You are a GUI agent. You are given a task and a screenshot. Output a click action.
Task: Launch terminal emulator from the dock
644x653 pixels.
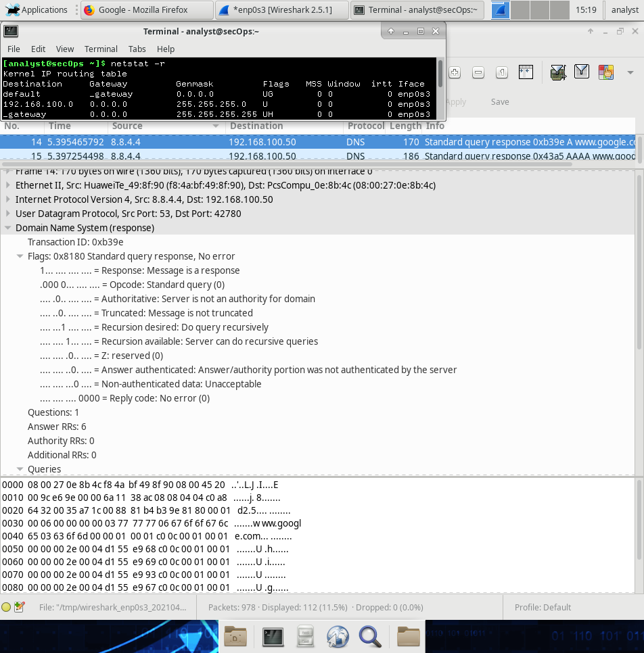point(273,637)
